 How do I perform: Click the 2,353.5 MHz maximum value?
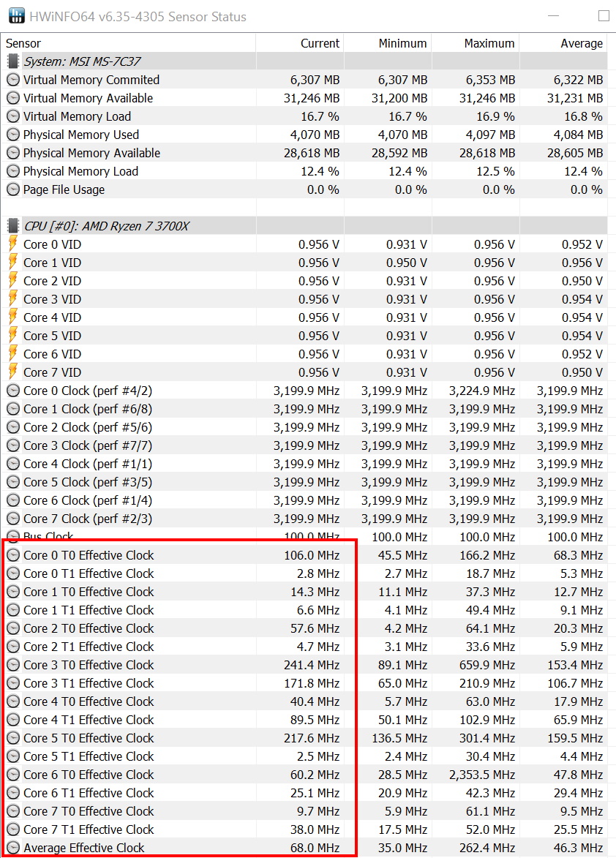[481, 775]
